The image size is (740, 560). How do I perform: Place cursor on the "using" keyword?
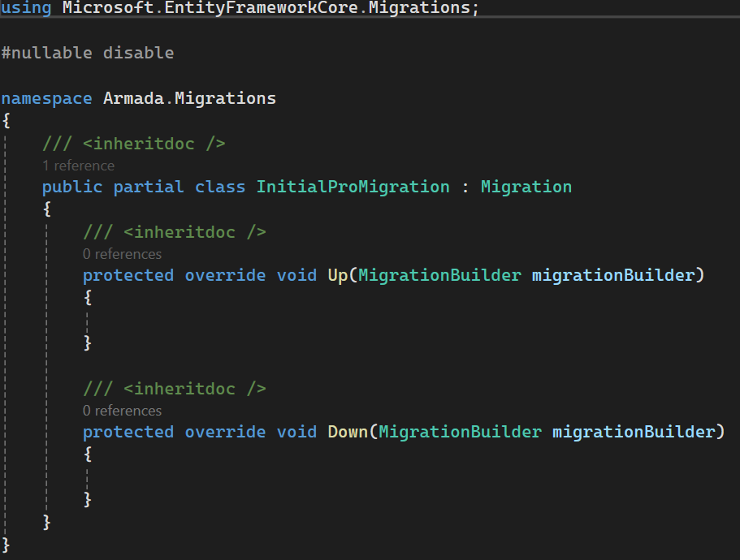(x=26, y=7)
